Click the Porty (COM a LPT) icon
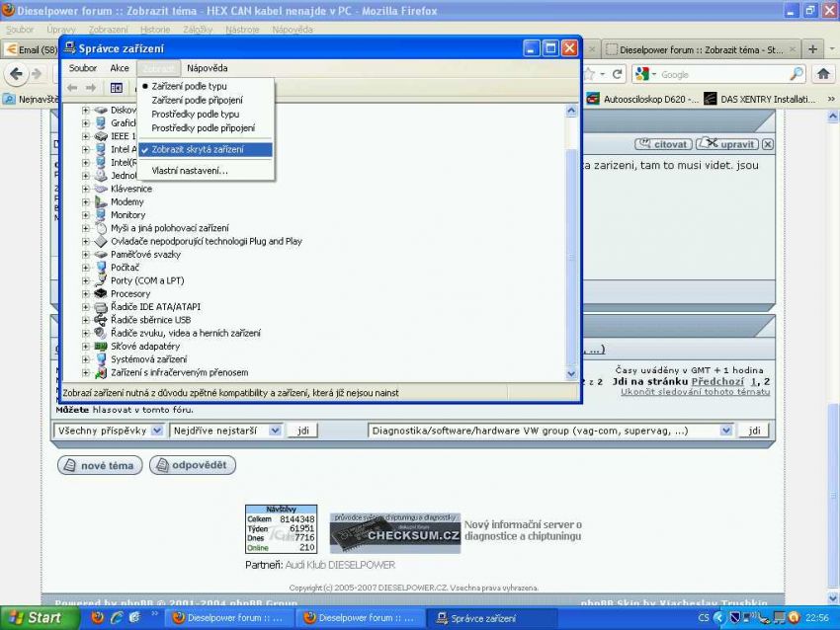This screenshot has height=630, width=840. pyautogui.click(x=101, y=280)
